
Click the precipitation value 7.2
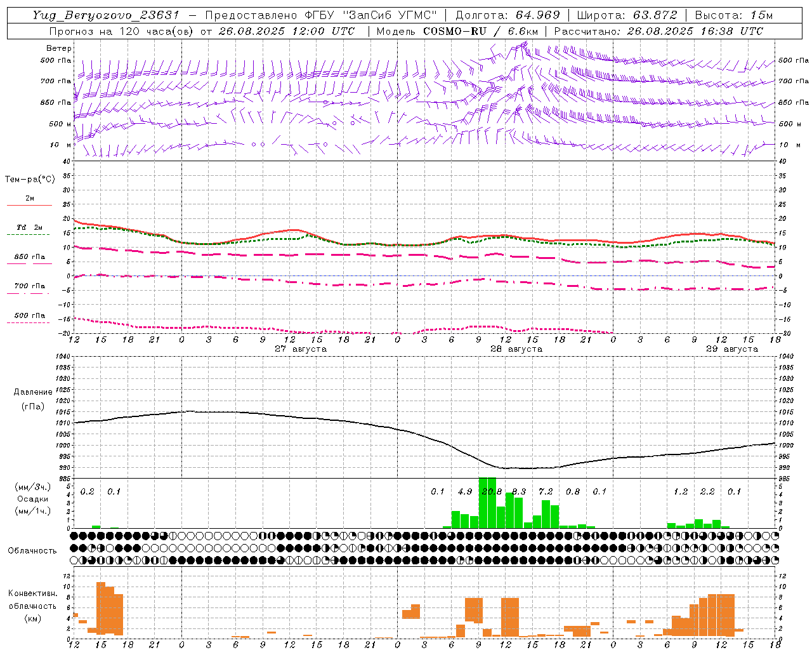(546, 492)
